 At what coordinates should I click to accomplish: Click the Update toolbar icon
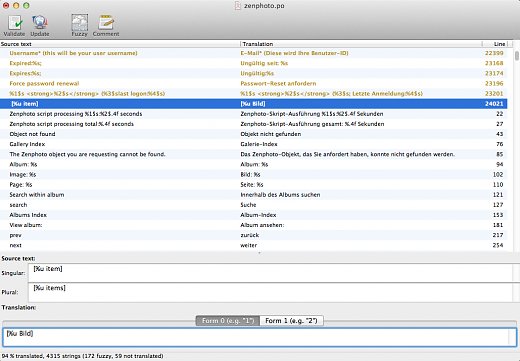(x=40, y=25)
